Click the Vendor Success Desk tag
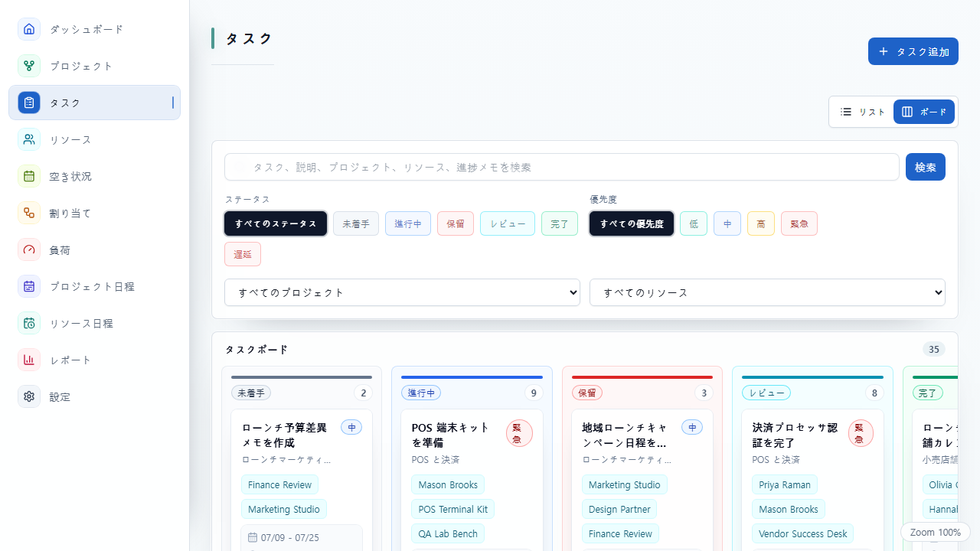980x551 pixels. (x=803, y=533)
